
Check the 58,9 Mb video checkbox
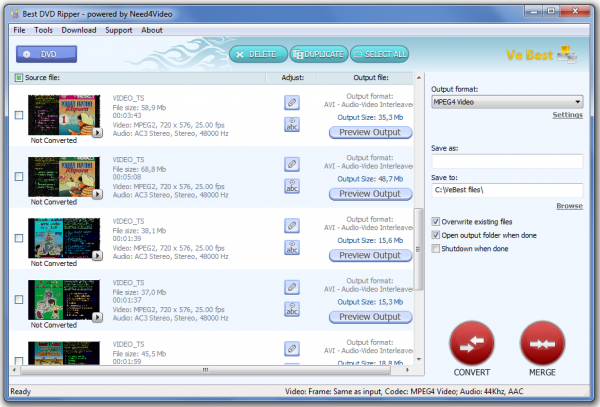(19, 115)
